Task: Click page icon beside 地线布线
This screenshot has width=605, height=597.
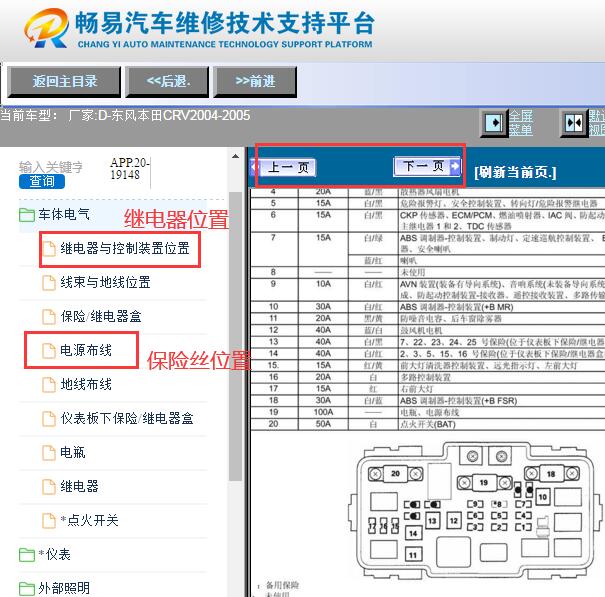Action: (49, 385)
